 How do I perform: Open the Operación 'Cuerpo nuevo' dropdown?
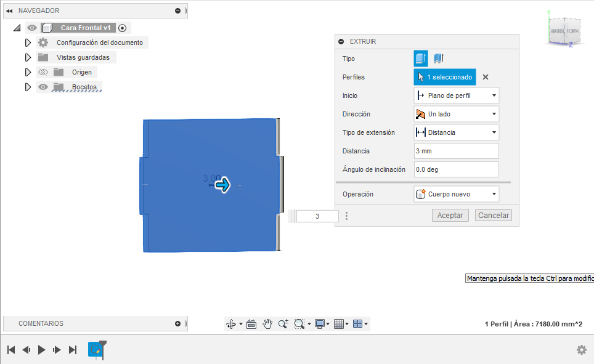(x=456, y=194)
